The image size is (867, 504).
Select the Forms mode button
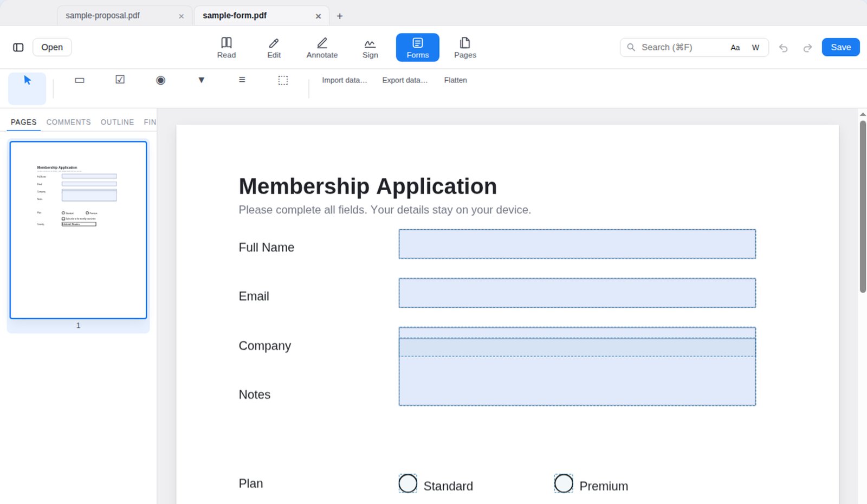(418, 47)
